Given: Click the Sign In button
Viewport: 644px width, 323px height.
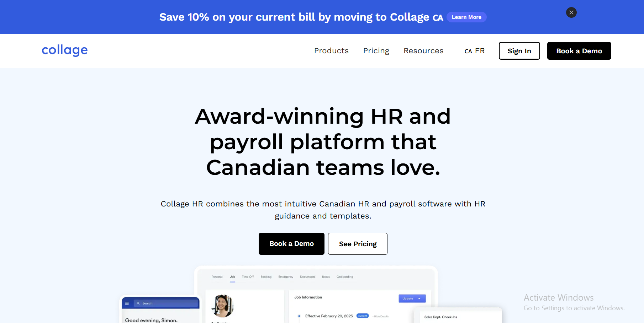Looking at the screenshot, I should point(519,51).
